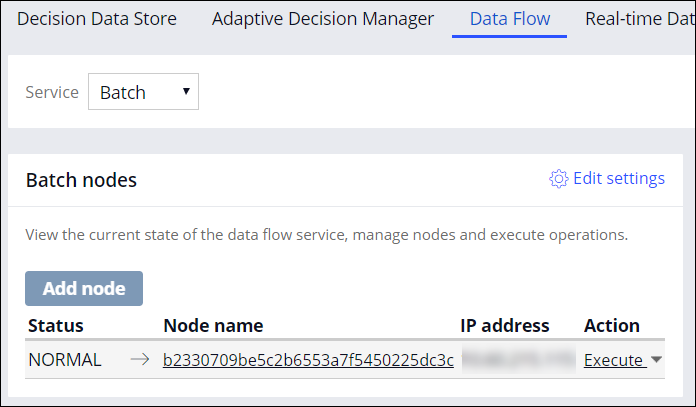Screen dimensions: 696x407
Task: Click the Batch nodes section heading
Action: pos(81,180)
